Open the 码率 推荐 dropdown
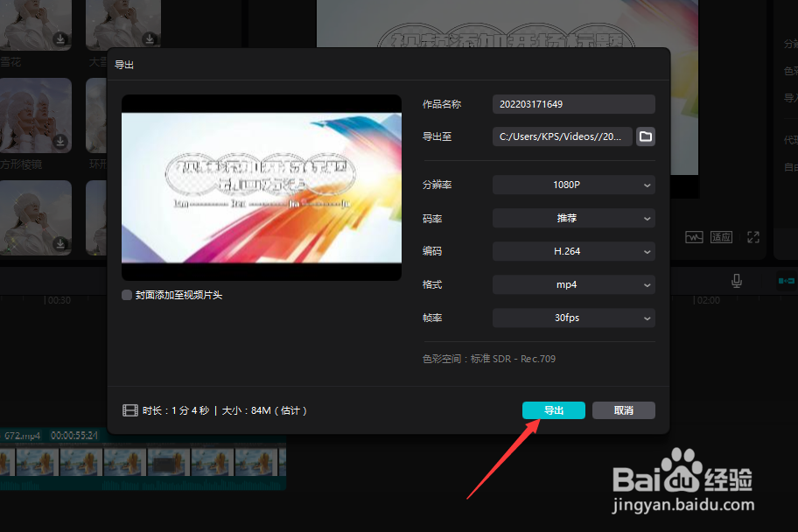The width and height of the screenshot is (798, 532). (574, 219)
